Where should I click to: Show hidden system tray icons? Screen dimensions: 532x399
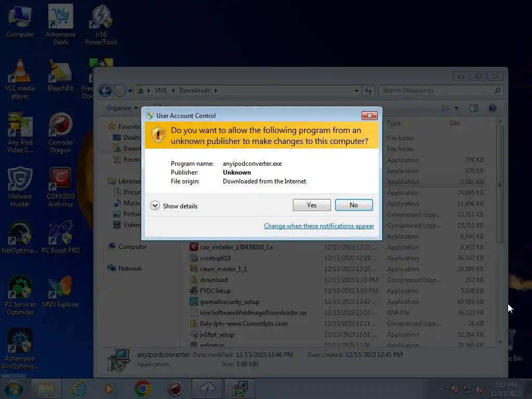click(x=442, y=390)
